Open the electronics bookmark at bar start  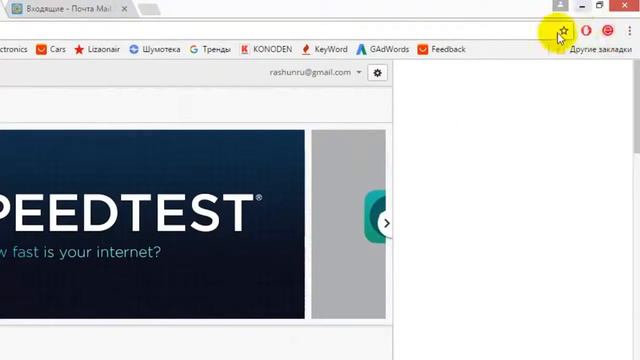click(x=13, y=49)
